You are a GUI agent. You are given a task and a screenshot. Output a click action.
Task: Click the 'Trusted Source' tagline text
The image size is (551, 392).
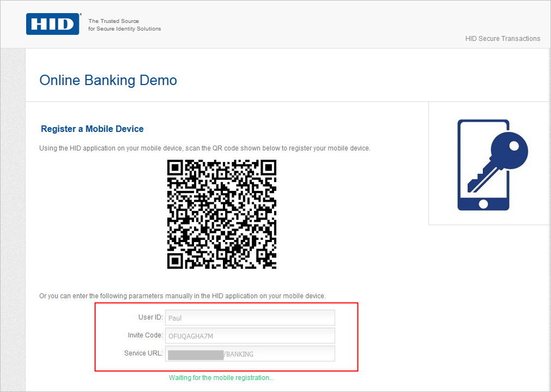pyautogui.click(x=124, y=25)
